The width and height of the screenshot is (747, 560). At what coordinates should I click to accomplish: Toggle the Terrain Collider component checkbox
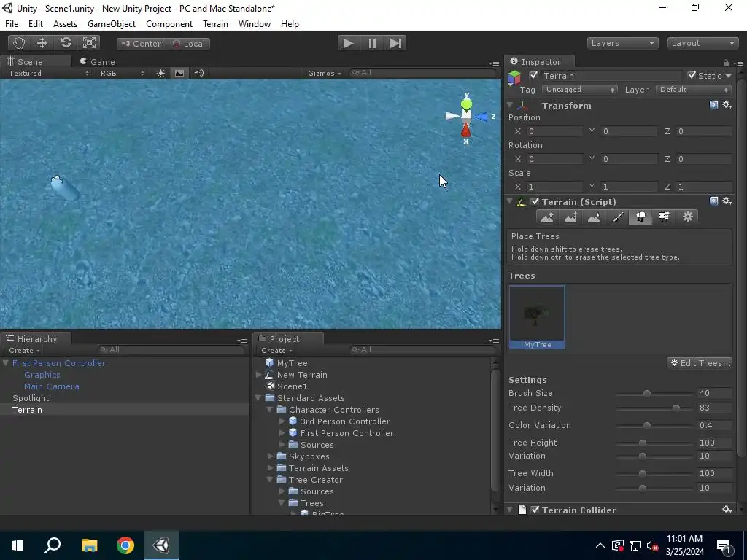click(535, 510)
